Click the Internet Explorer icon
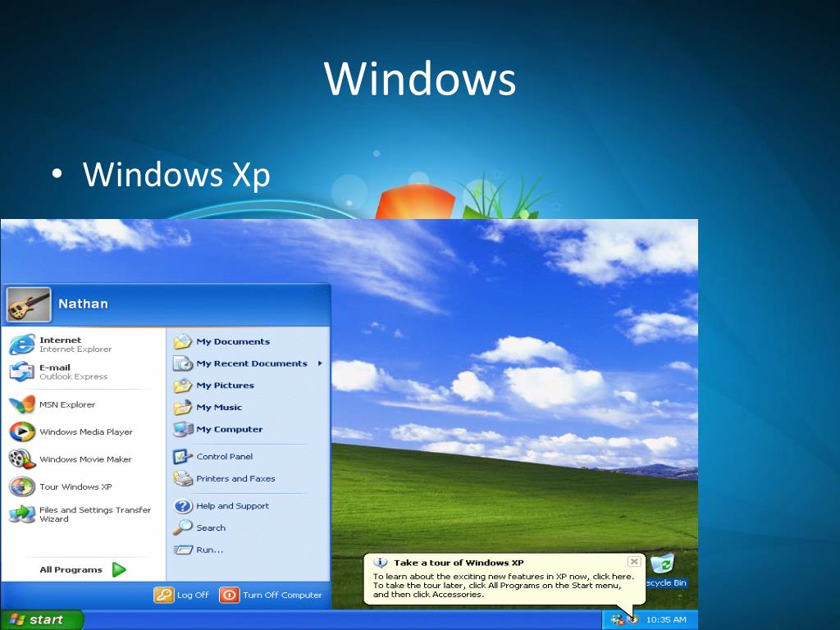The height and width of the screenshot is (630, 840). click(x=22, y=344)
